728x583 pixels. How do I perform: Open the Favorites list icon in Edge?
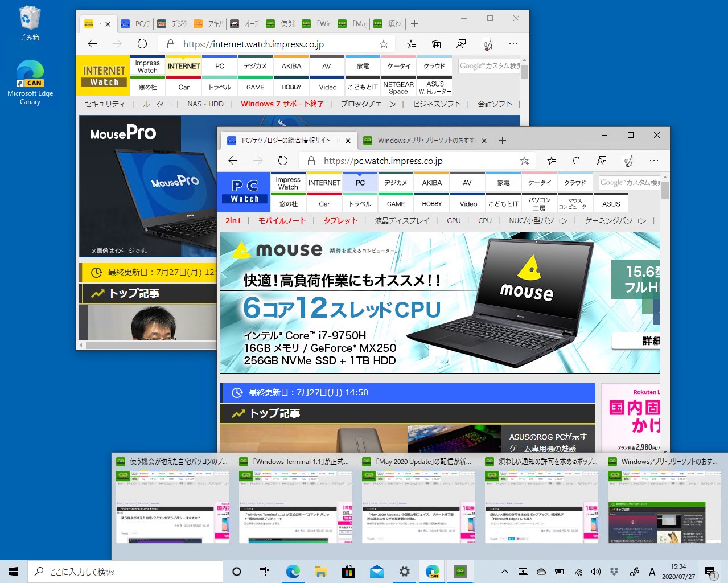coord(550,161)
